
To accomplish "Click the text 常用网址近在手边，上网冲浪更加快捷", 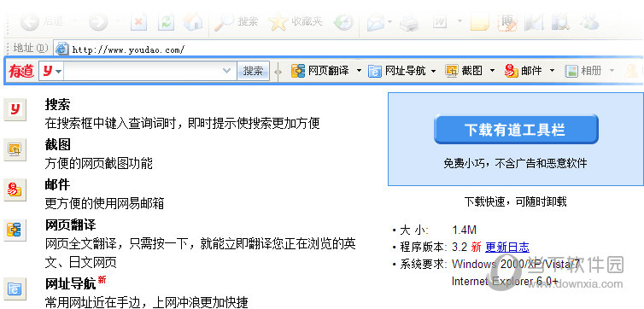I will click(x=147, y=302).
